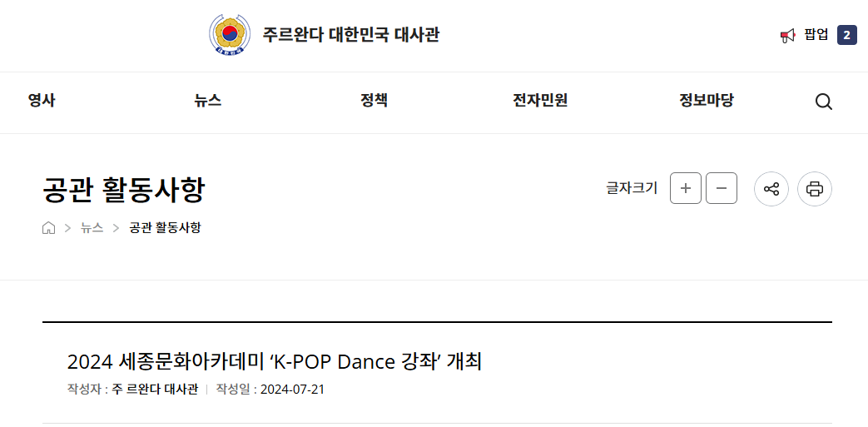Click the Korean embassy emblem logo
Image resolution: width=868 pixels, height=427 pixels.
[229, 35]
